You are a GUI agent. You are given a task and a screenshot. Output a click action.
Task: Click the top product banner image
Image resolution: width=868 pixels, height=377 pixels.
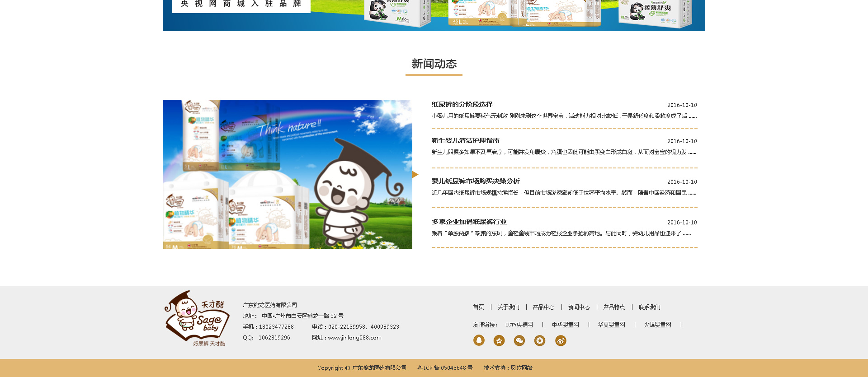434,15
